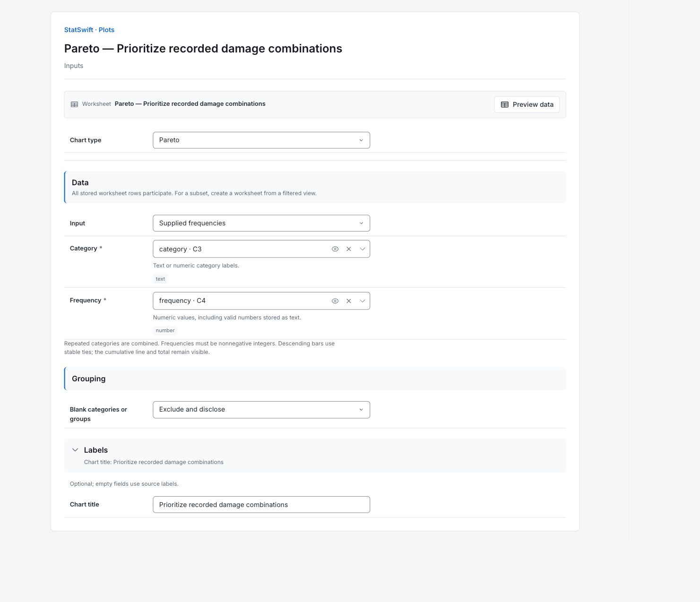Select the 'text' type tag under Category
Viewport: 700px width, 602px height.
click(160, 279)
